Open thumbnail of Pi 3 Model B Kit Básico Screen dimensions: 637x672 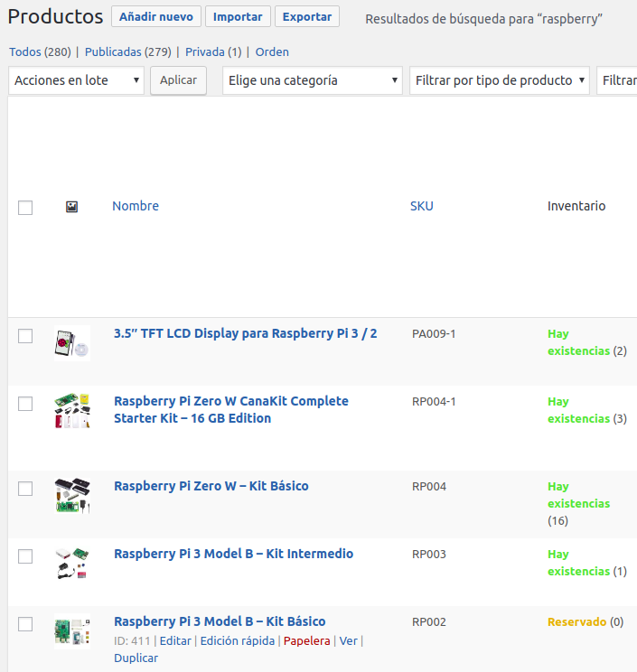pyautogui.click(x=72, y=630)
